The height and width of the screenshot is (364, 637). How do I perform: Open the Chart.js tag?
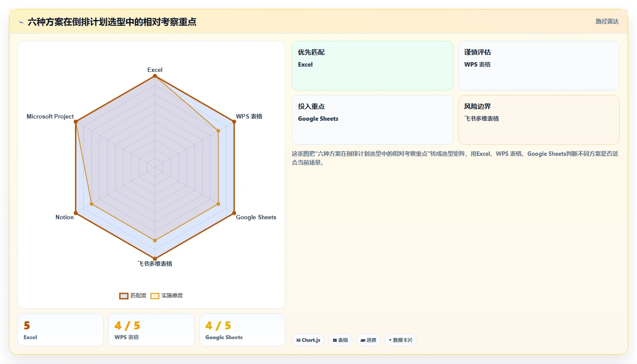click(308, 340)
